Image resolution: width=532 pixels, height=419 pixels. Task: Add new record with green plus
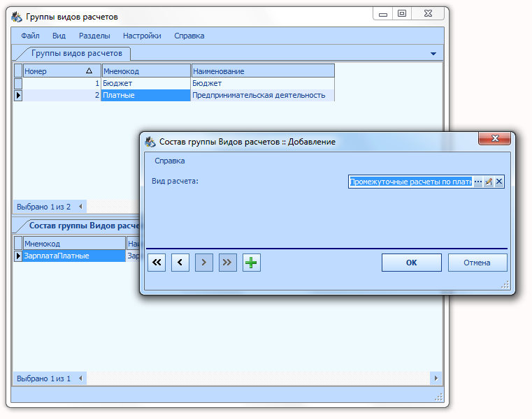tap(252, 263)
